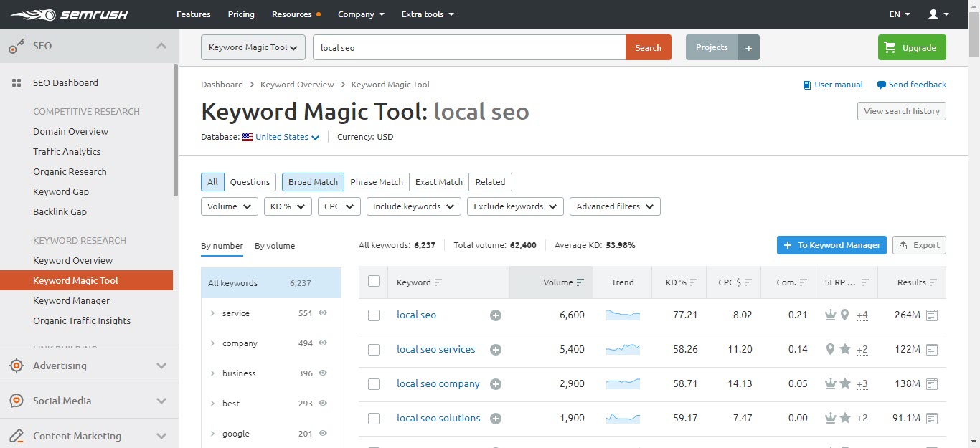Check the 'local seo services' row checkbox

tap(374, 350)
